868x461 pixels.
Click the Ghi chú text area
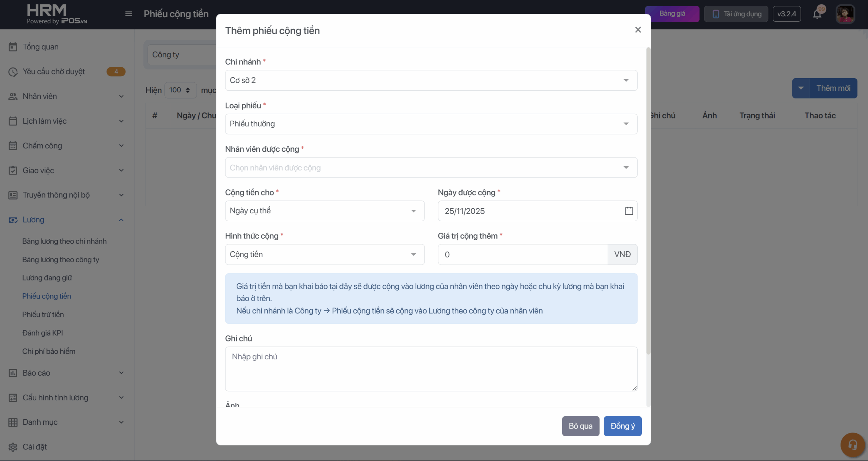coord(431,369)
